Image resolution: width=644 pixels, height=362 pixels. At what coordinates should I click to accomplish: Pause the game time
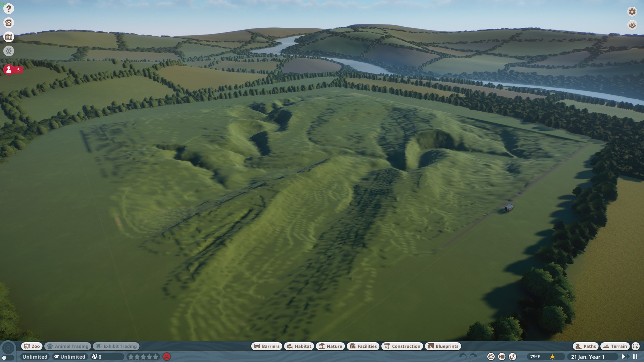[x=635, y=357]
